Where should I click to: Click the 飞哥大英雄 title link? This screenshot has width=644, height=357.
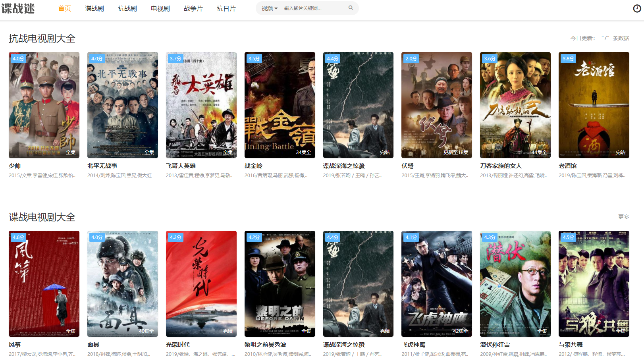[181, 166]
